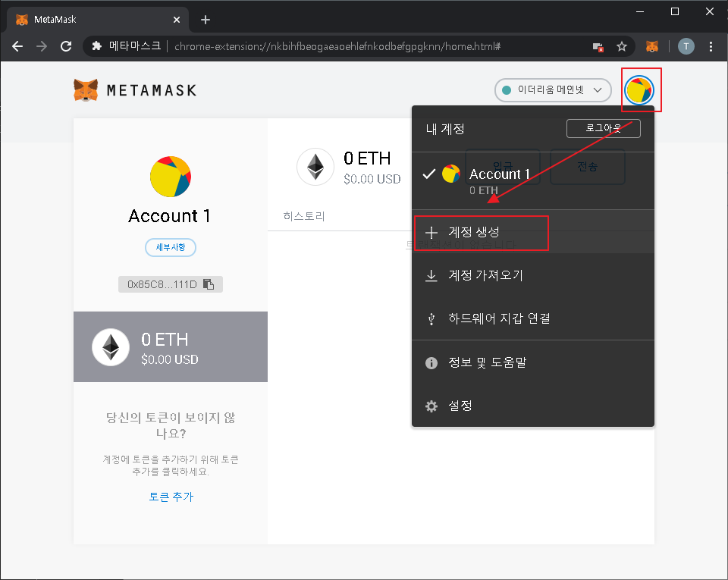
Task: Click the 로그아웃 button
Action: click(603, 128)
